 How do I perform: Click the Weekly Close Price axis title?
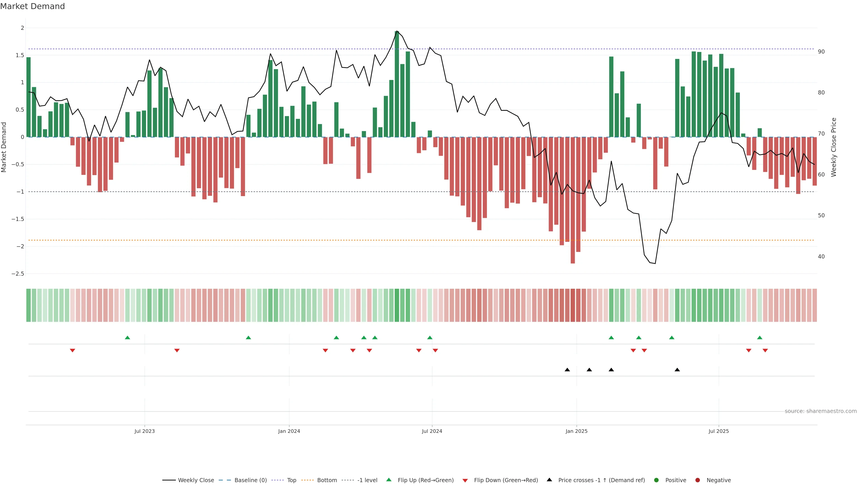tap(834, 147)
